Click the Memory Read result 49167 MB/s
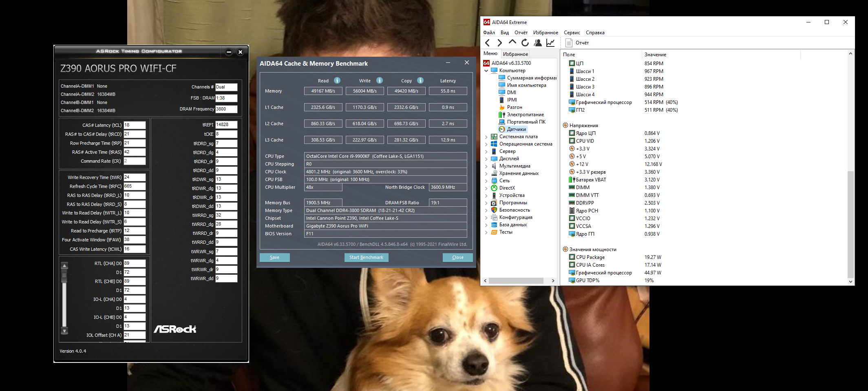This screenshot has width=868, height=391. tap(323, 91)
